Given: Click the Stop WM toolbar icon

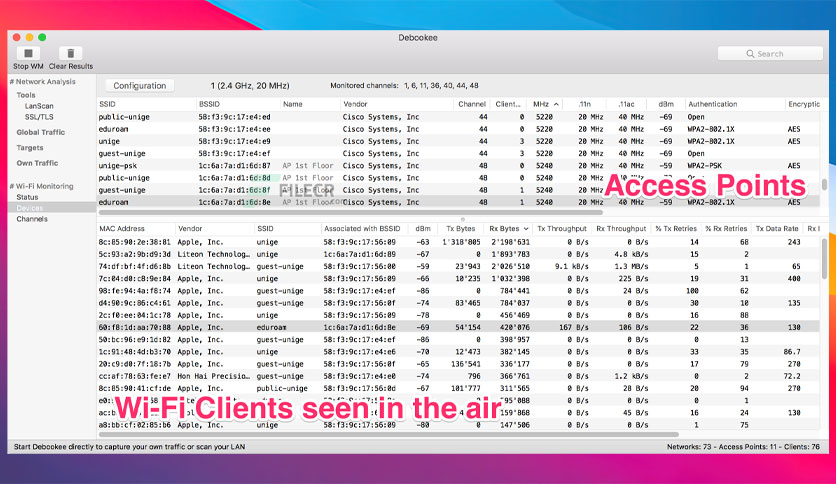Looking at the screenshot, I should (28, 53).
